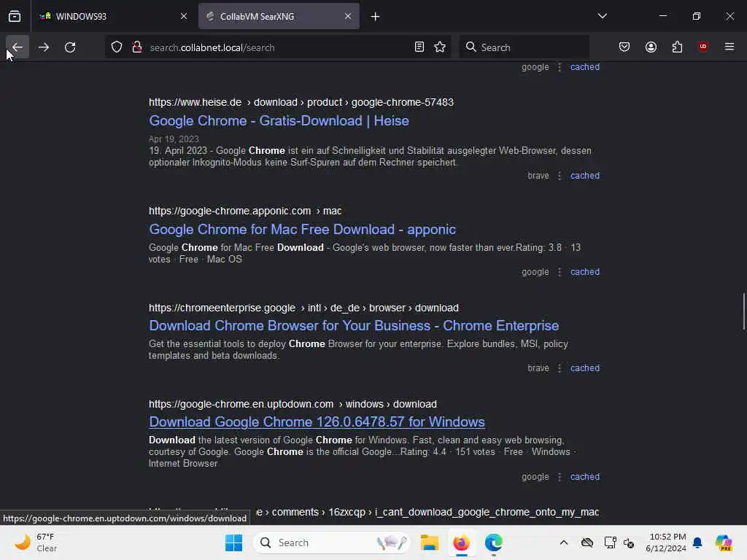Screen dimensions: 747x560
Task: Click the address bar URL field
Action: pyautogui.click(x=279, y=47)
